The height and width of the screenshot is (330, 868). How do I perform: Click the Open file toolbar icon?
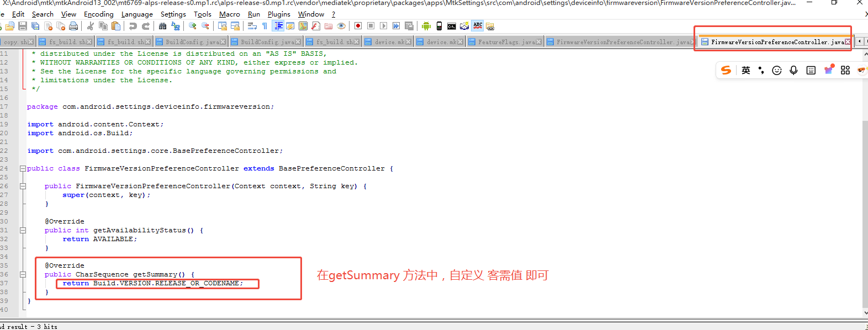[9, 26]
